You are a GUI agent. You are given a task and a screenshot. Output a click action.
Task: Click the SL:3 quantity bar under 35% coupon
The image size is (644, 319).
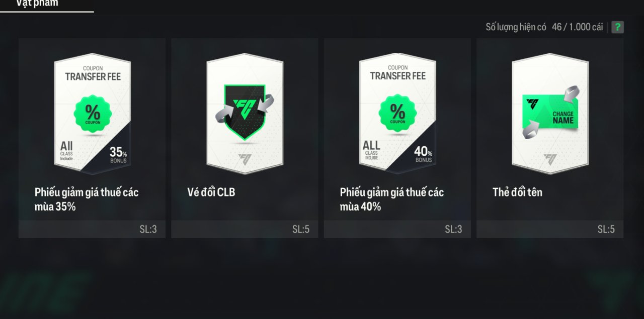(x=92, y=229)
